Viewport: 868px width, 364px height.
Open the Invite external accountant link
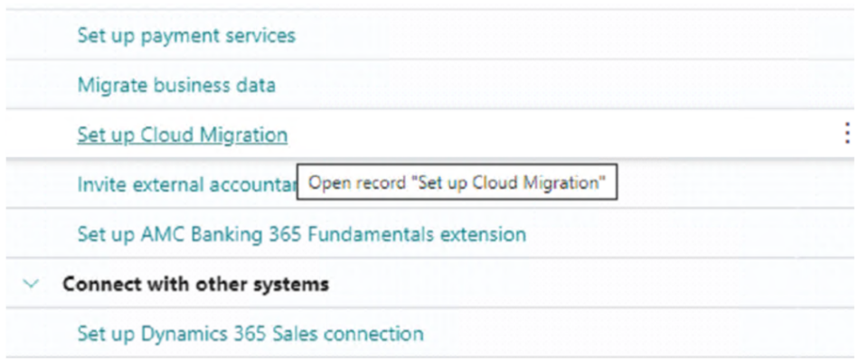click(x=187, y=185)
